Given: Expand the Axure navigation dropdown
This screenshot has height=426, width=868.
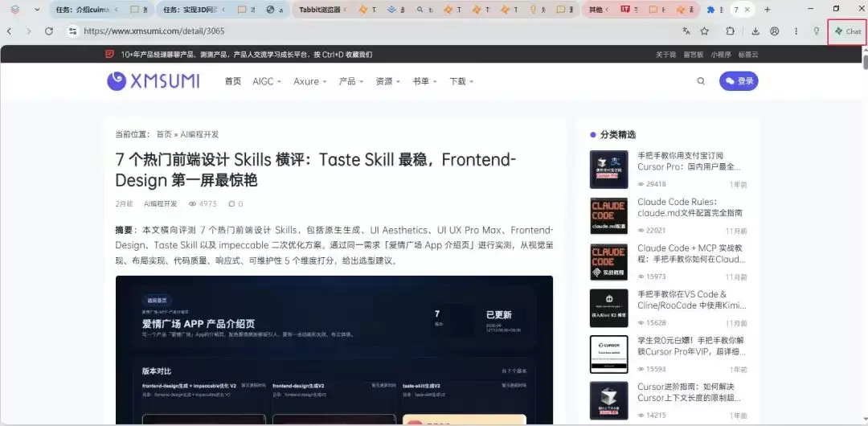Looking at the screenshot, I should pos(310,81).
